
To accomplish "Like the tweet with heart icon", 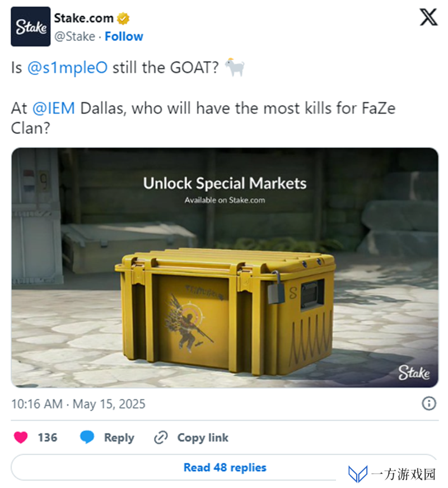I will [x=21, y=437].
